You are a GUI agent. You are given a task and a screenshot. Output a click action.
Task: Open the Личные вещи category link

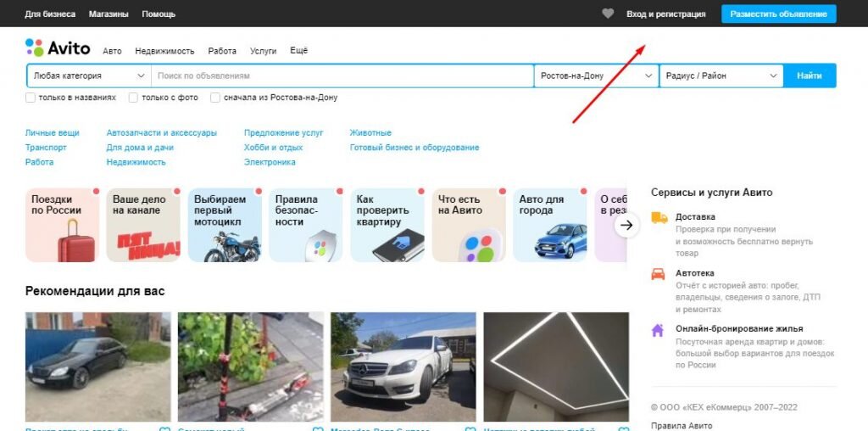pos(52,133)
